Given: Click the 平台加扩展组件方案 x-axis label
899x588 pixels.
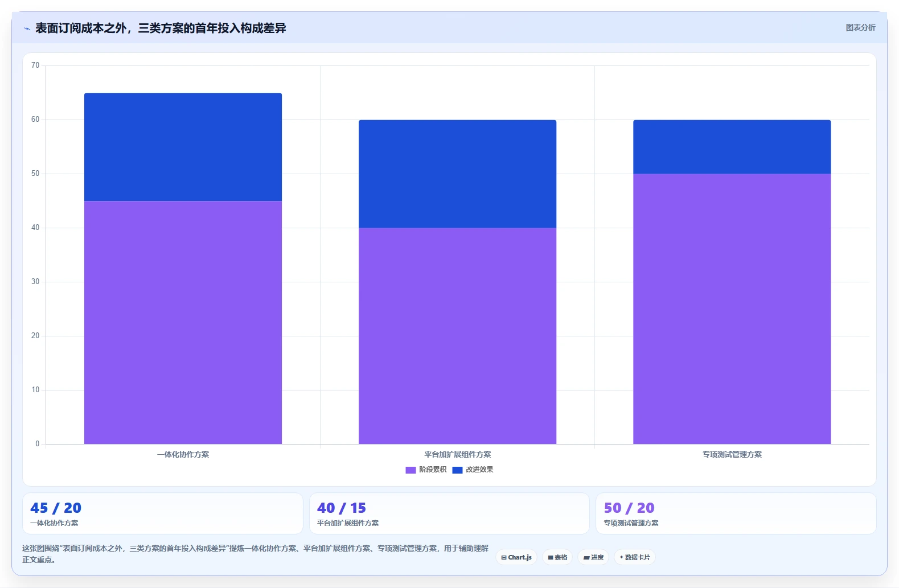Looking at the screenshot, I should 457,454.
